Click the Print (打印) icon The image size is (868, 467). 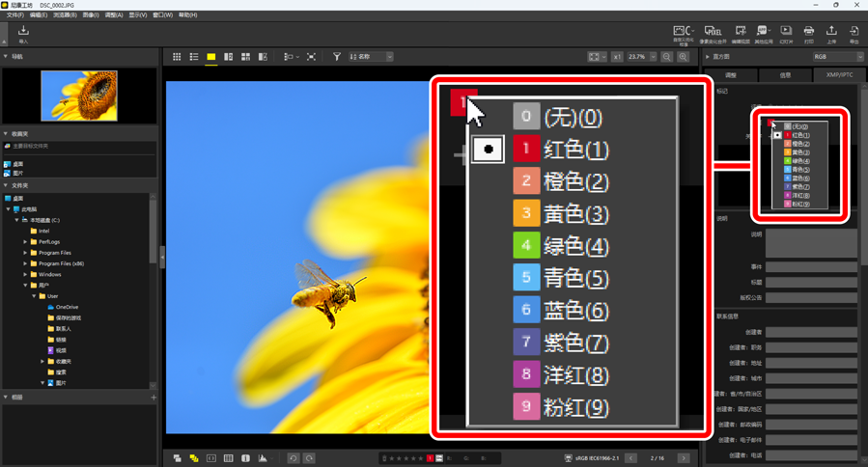(x=808, y=34)
